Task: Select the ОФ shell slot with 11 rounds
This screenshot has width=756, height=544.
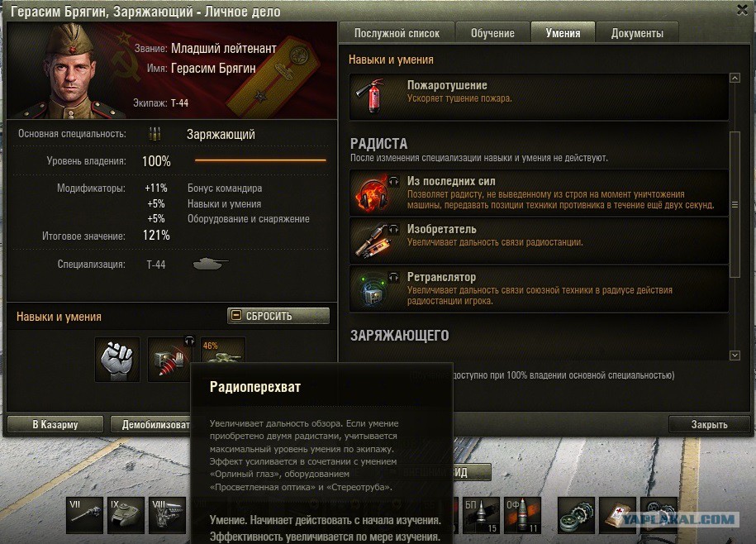Action: click(x=523, y=515)
